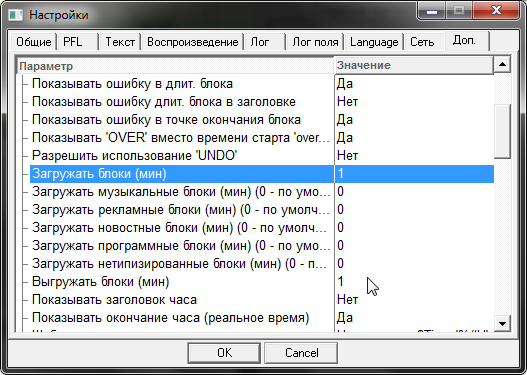
Task: Switch to the Общие tab
Action: (34, 42)
